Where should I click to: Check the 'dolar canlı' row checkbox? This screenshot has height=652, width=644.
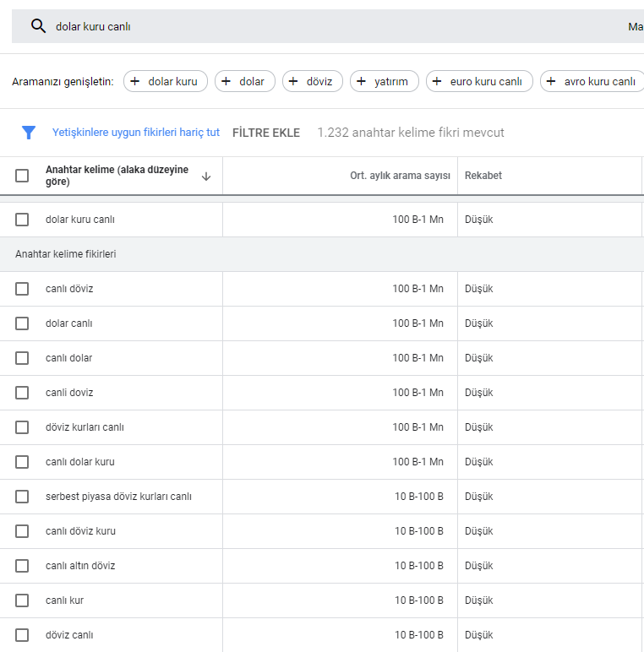point(22,323)
